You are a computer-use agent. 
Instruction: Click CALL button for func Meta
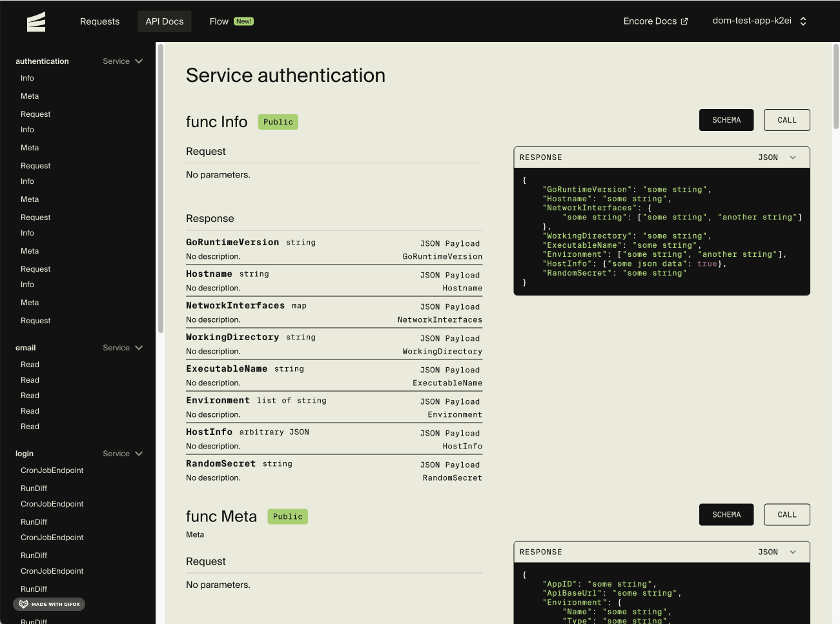787,515
